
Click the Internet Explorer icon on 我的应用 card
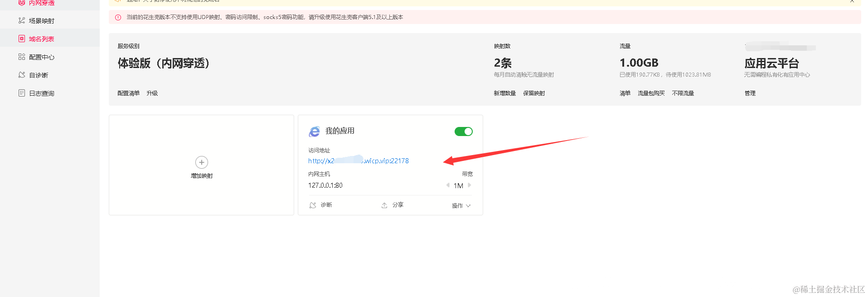pyautogui.click(x=315, y=131)
